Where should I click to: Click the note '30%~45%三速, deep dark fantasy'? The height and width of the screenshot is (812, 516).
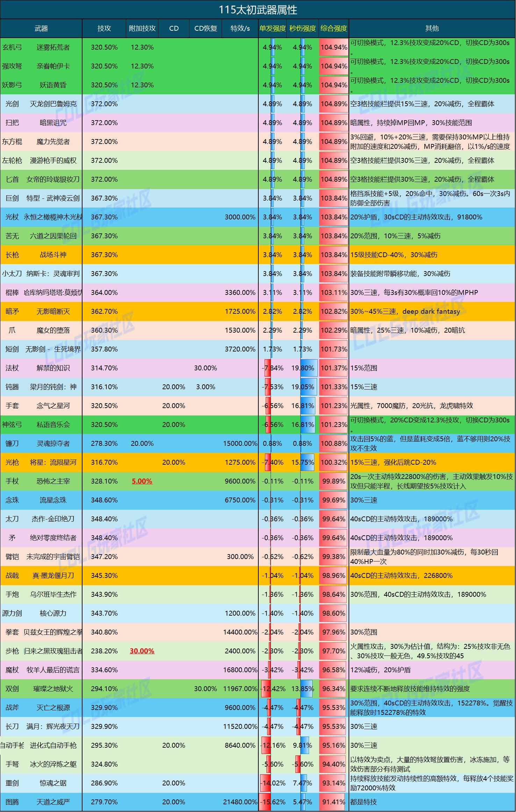(x=405, y=311)
